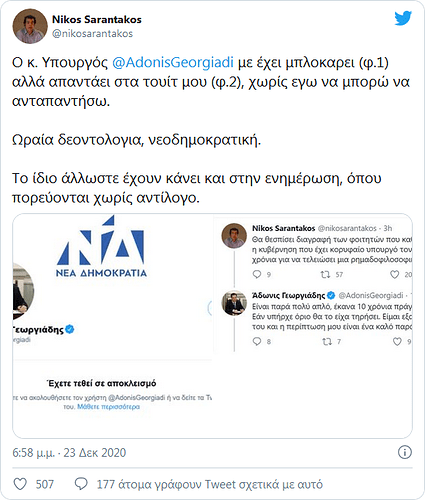Click the @nikosarantakos handle
The image size is (425, 500).
[x=92, y=34]
